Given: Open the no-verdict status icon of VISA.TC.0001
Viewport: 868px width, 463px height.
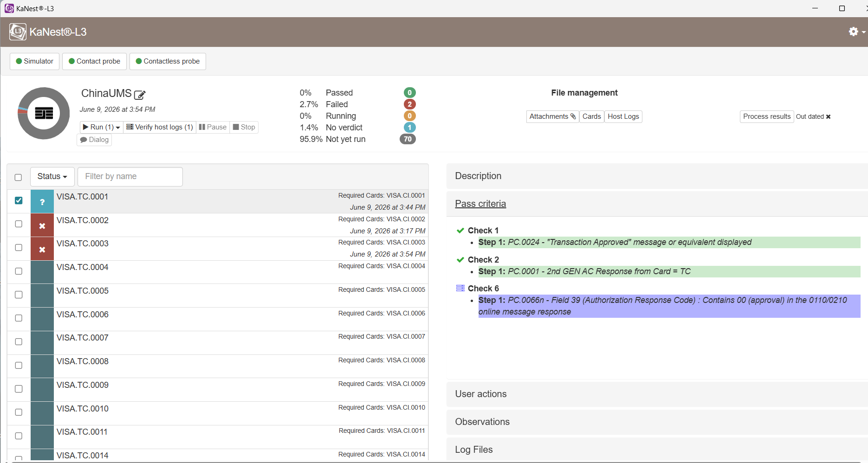Looking at the screenshot, I should point(42,201).
